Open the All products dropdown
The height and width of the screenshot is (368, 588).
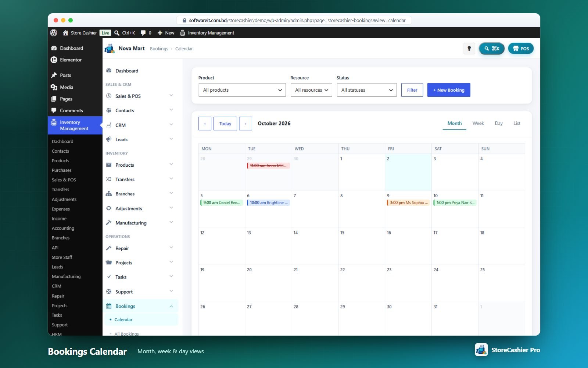pos(242,90)
